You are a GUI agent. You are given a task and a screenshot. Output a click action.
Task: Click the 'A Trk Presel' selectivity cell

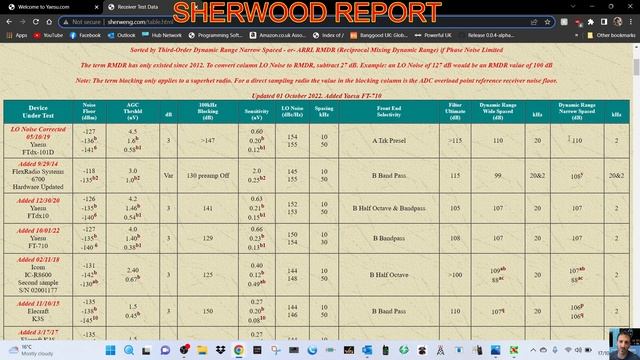pyautogui.click(x=389, y=141)
